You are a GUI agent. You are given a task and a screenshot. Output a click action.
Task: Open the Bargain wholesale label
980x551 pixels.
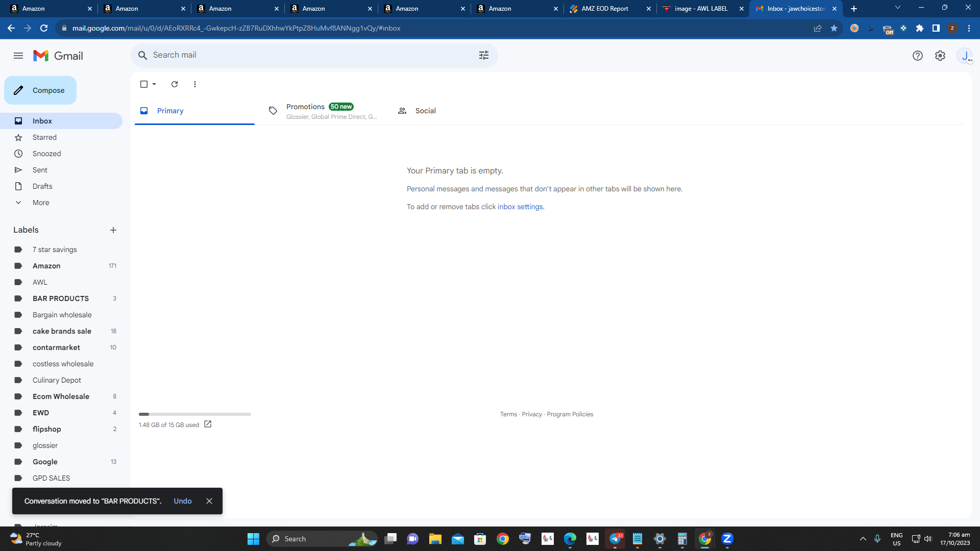tap(61, 315)
